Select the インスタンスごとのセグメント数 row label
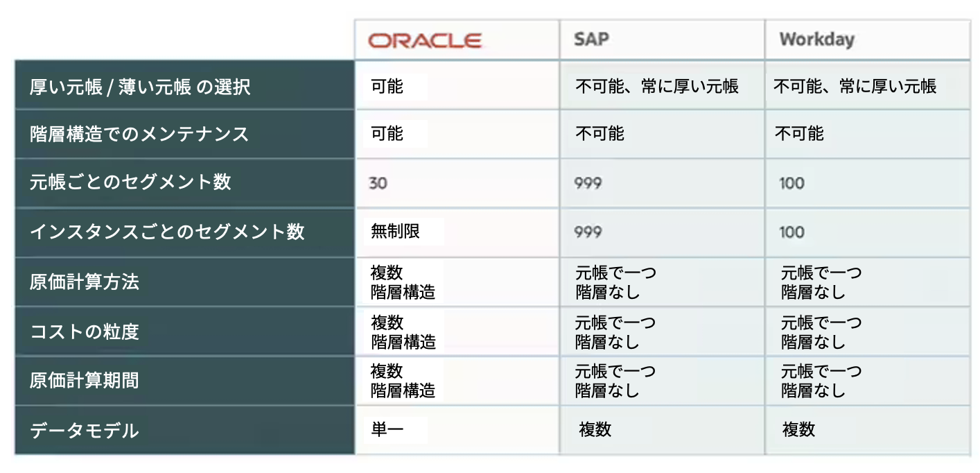 pos(167,232)
